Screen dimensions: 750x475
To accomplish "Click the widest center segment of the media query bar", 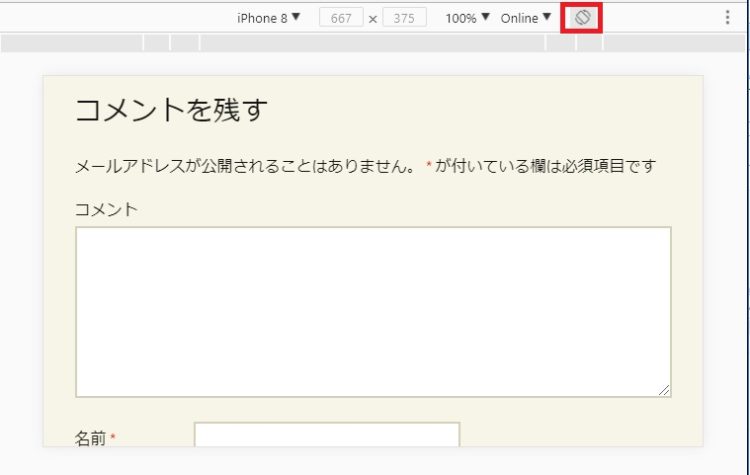I will tap(373, 43).
